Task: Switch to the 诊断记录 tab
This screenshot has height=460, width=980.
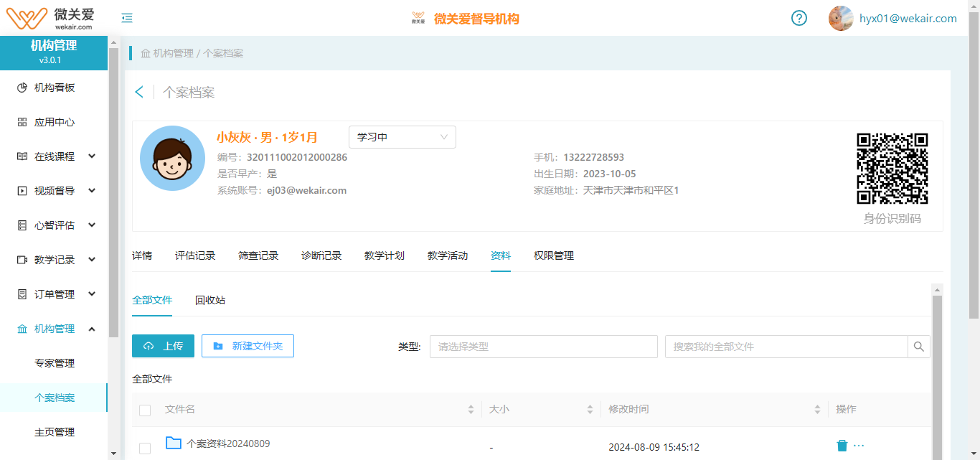Action: 321,255
